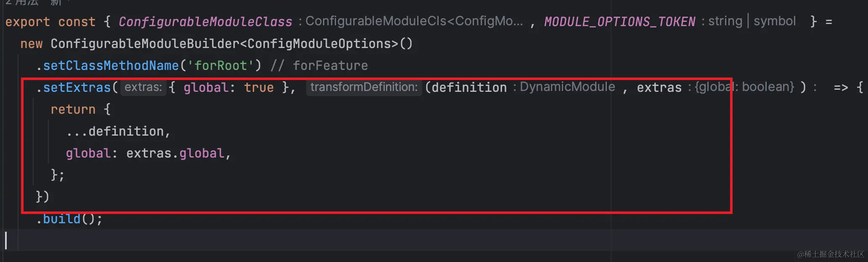Click the setClassMethodName method call

tap(111, 65)
